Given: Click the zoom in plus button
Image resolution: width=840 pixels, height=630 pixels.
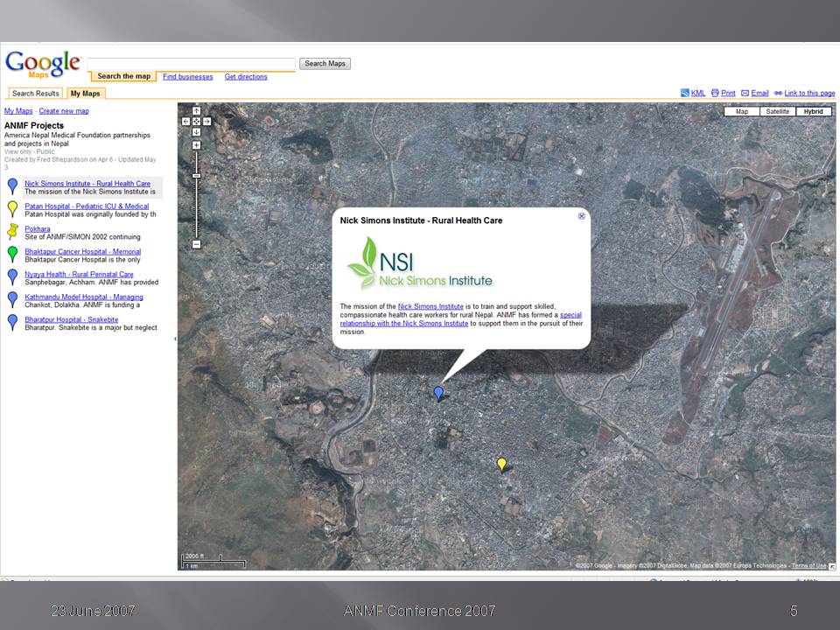Looking at the screenshot, I should click(196, 145).
